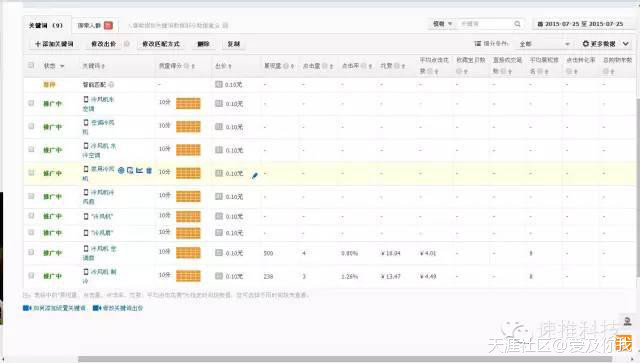
Task: Click the vertical scrollbar on the right edge
Action: point(638,188)
